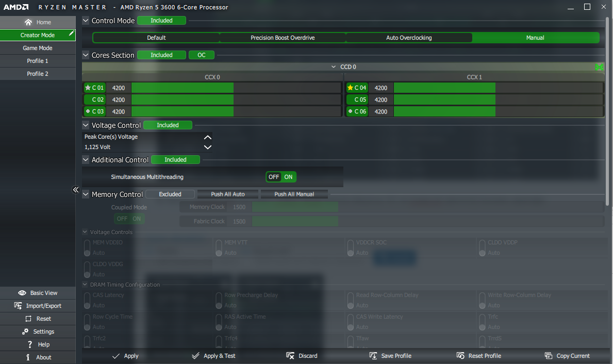
Task: Click the Discard icon
Action: coord(290,356)
